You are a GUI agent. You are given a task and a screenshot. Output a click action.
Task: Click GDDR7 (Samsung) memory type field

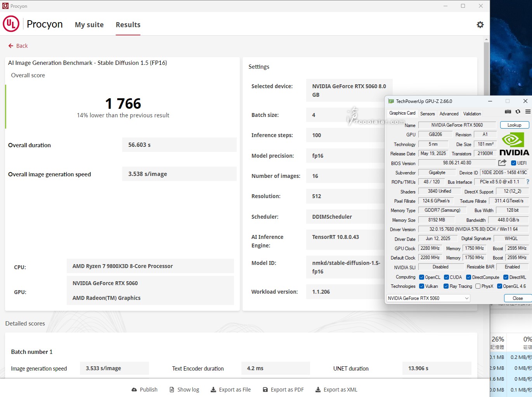point(442,210)
